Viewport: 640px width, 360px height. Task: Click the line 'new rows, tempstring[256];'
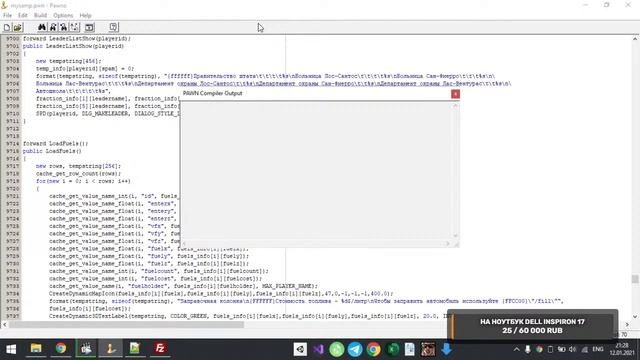pyautogui.click(x=78, y=166)
